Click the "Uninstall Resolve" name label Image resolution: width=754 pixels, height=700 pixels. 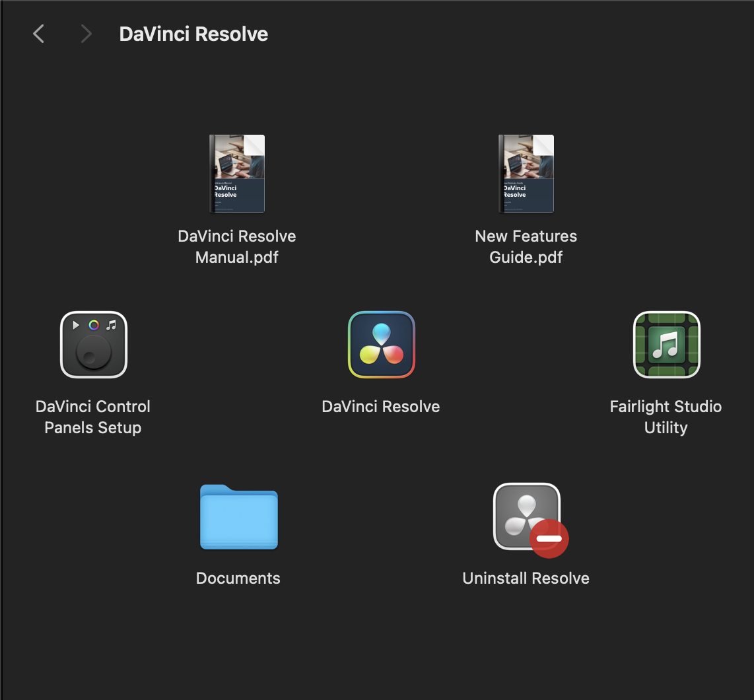click(x=526, y=578)
